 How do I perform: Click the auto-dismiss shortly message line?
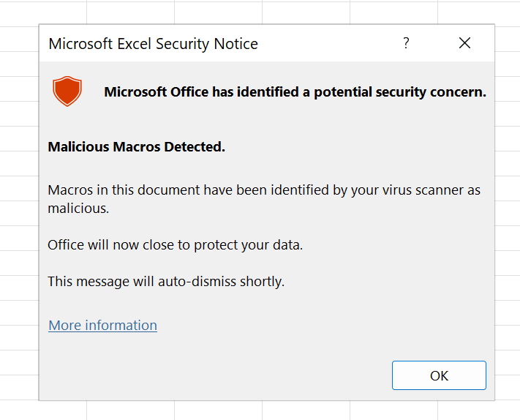(166, 281)
